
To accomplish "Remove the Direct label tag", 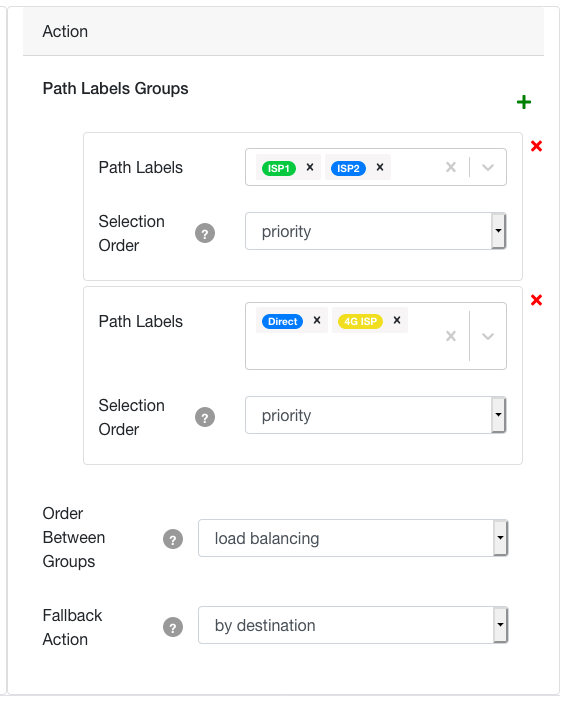I will [x=317, y=321].
